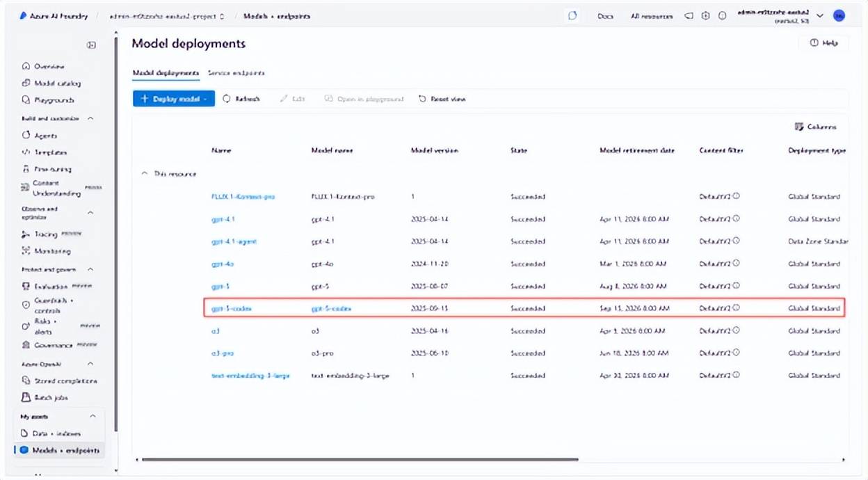The image size is (868, 480).
Task: Click the Help button
Action: pyautogui.click(x=823, y=43)
